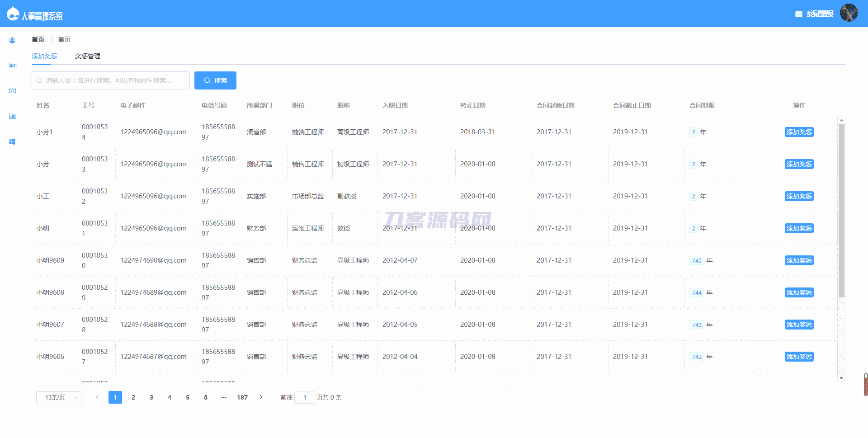This screenshot has width=868, height=438.
Task: Focus the employee name search field
Action: 111,80
